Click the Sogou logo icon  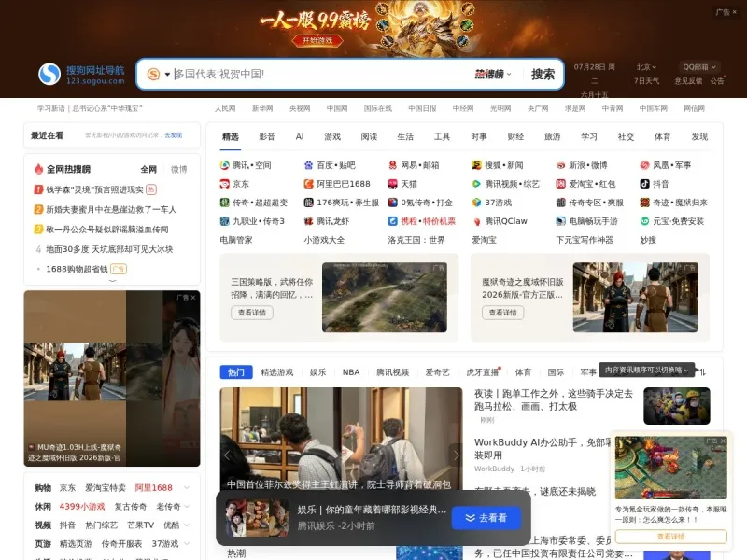(49, 75)
